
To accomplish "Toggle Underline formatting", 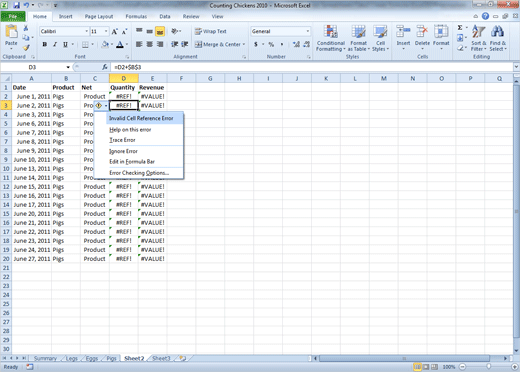I will (x=65, y=44).
